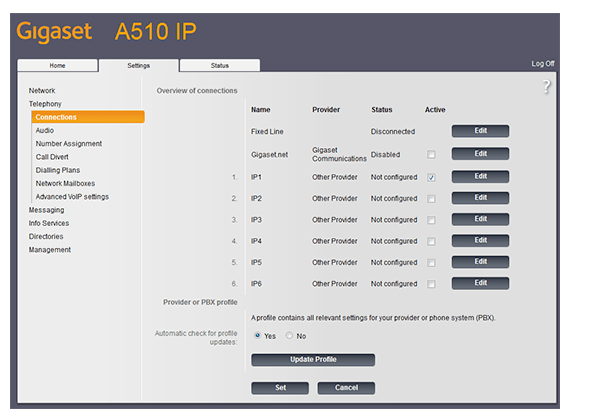
Task: Open Network Mailboxes page
Action: 65,183
